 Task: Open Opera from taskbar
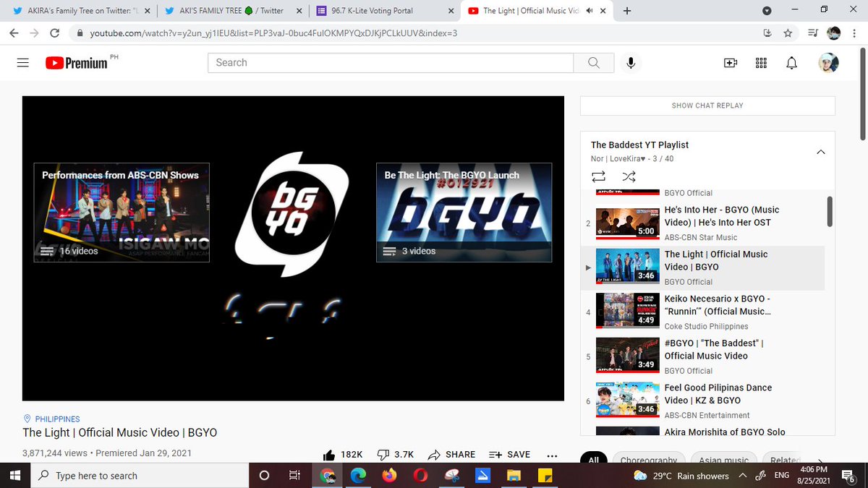[x=421, y=476]
